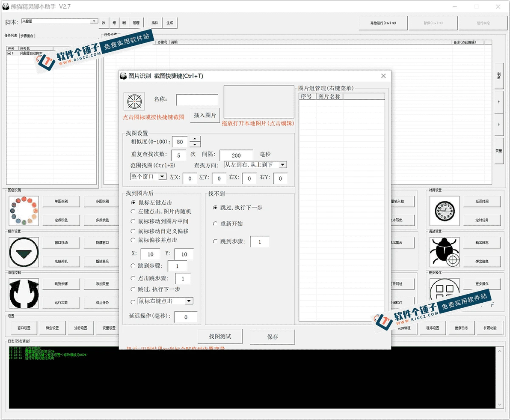This screenshot has height=420, width=510.
Task: Click the 找图测试 button
Action: coord(220,337)
